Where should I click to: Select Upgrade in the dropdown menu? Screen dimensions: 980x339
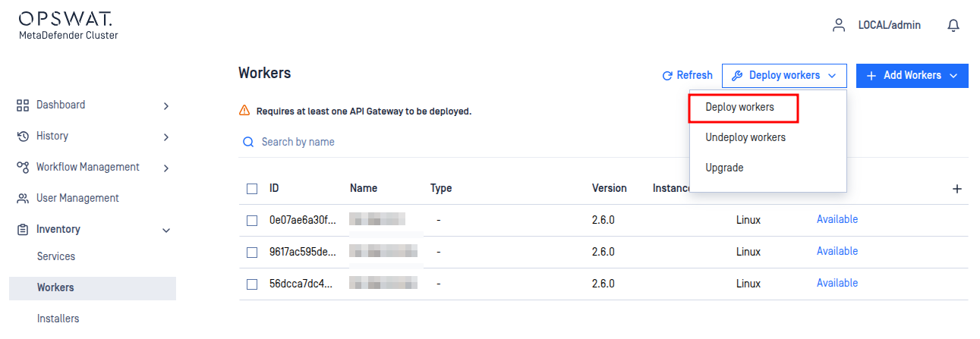coord(724,168)
